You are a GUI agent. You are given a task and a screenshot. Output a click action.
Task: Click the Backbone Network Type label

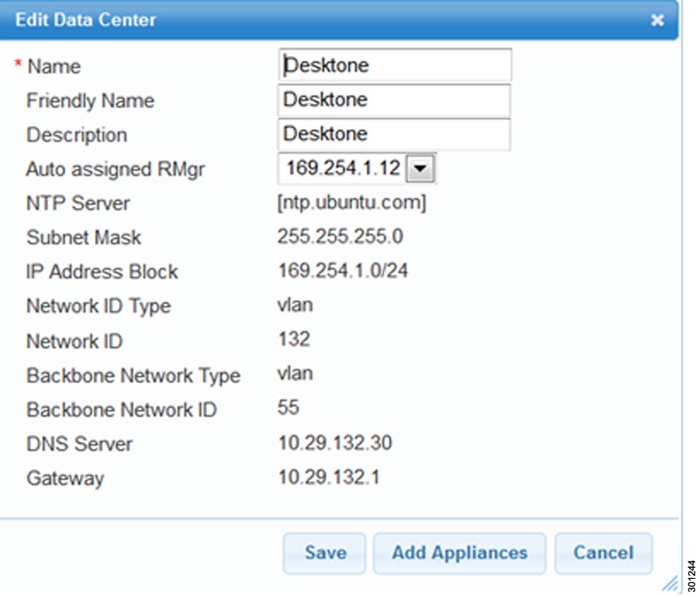point(134,377)
